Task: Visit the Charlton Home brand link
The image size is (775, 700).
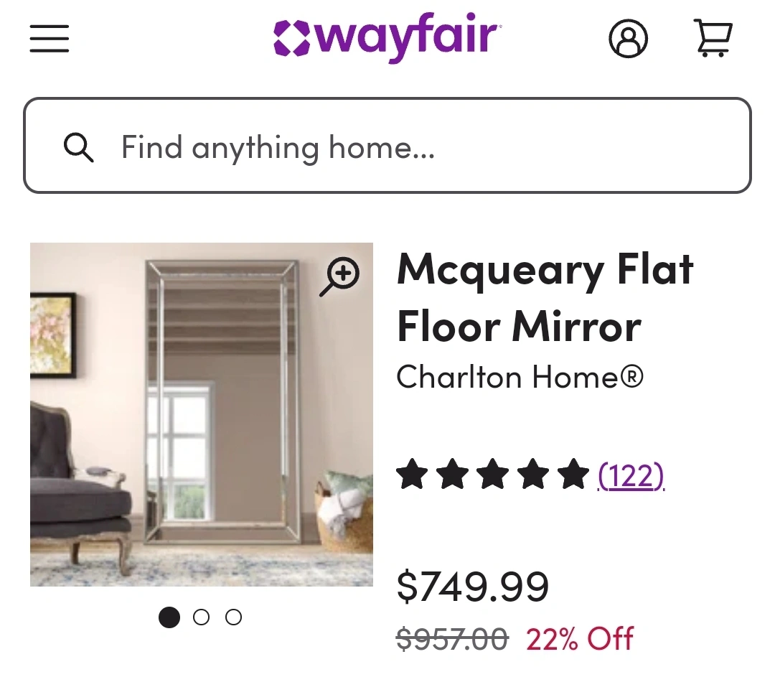Action: tap(520, 377)
